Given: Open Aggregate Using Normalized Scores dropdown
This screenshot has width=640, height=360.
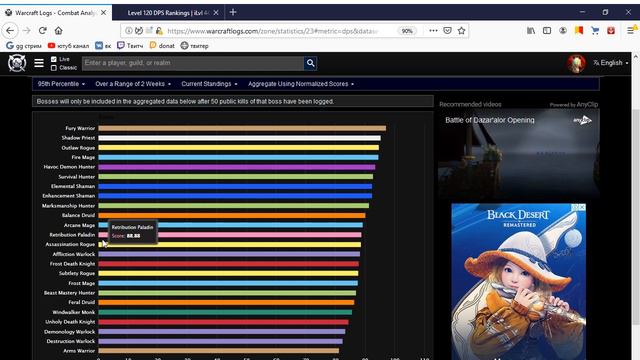Looking at the screenshot, I should (301, 84).
